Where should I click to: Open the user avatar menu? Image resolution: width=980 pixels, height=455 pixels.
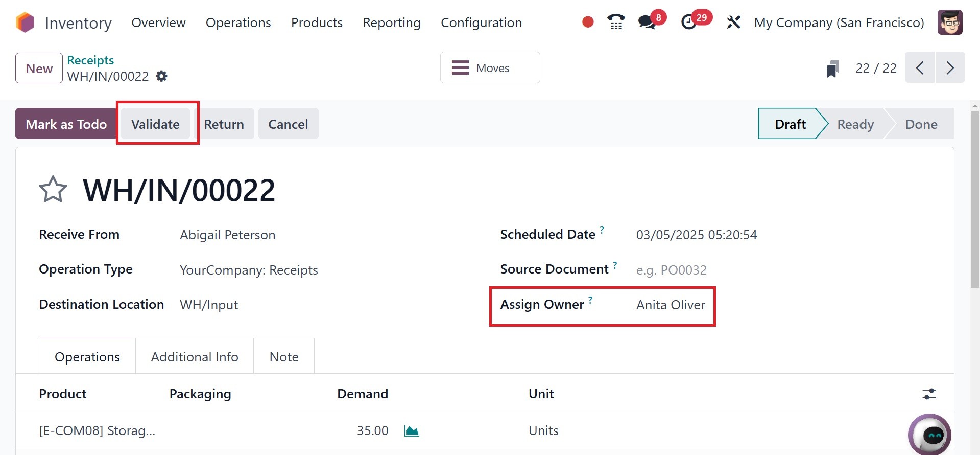950,22
